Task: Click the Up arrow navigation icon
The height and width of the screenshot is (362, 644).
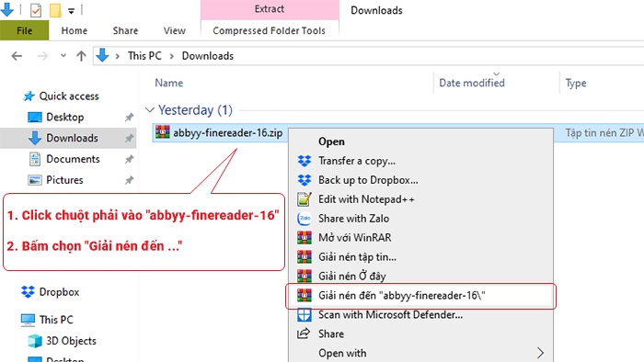Action: point(81,56)
